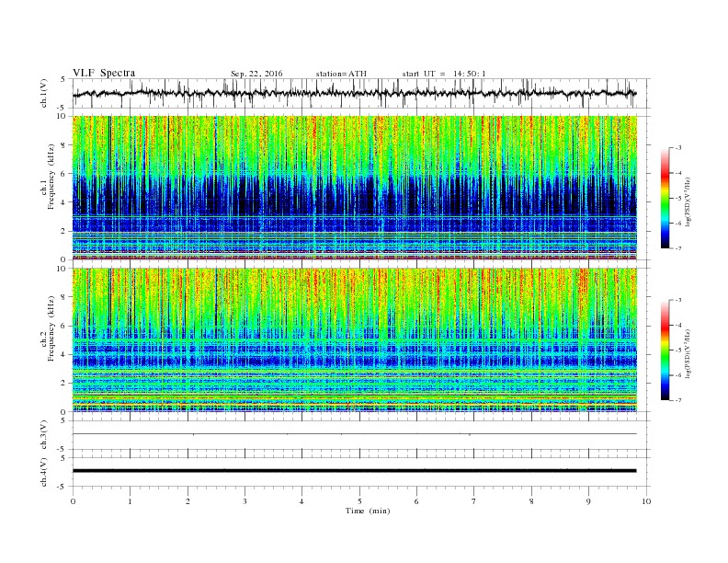728x563 pixels.
Task: Click the ch.1 voltage waveform trace
Action: [x=354, y=93]
